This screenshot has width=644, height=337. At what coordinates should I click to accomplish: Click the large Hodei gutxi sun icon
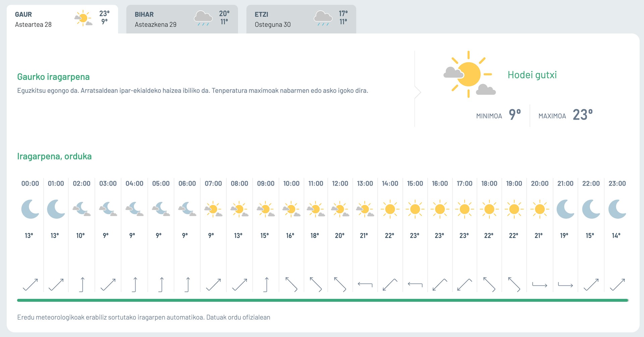coord(469,74)
